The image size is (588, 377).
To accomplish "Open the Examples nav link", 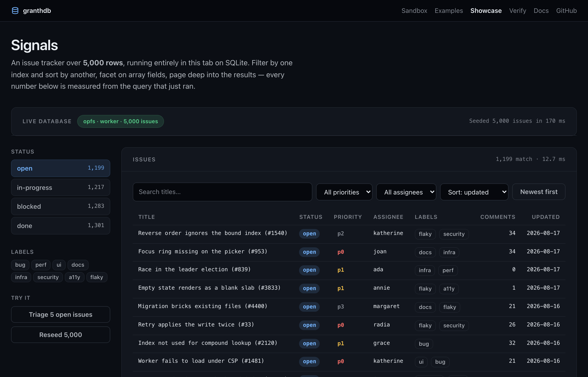I will pos(449,11).
